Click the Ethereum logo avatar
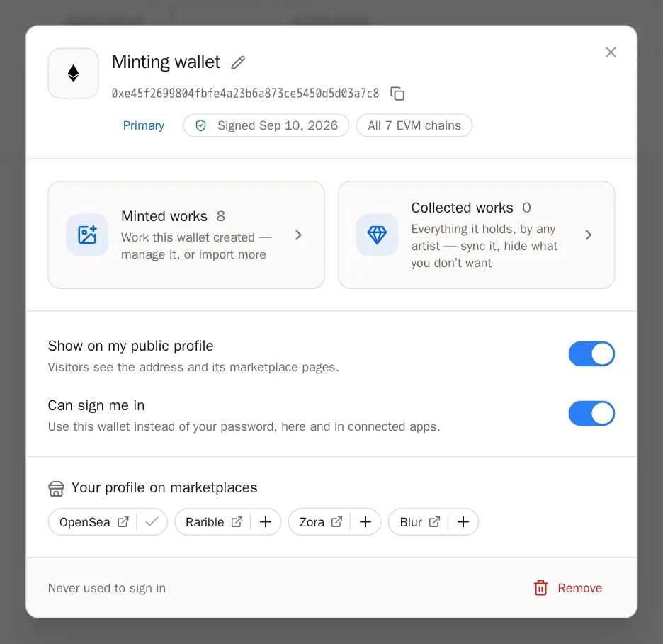Screen dimensions: 663x644 [74, 74]
